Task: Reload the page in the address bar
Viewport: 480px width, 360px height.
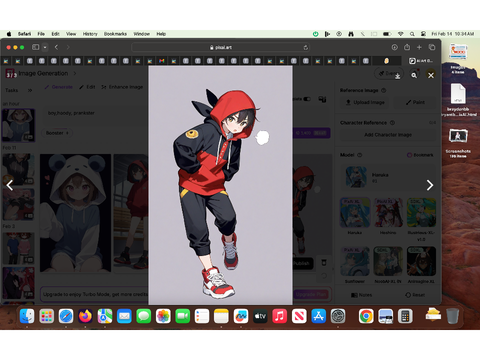Action: [305, 48]
